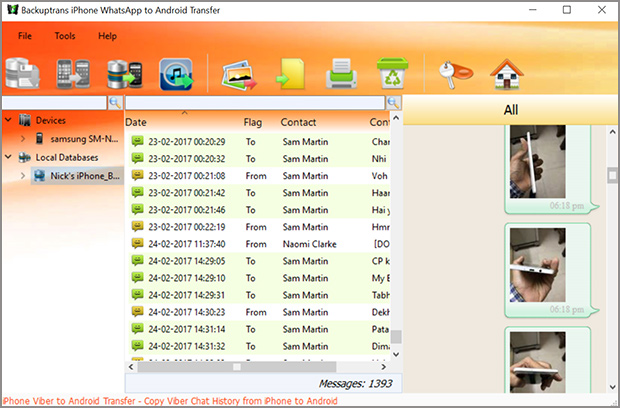Select the samsung SM-N... device

[x=84, y=139]
